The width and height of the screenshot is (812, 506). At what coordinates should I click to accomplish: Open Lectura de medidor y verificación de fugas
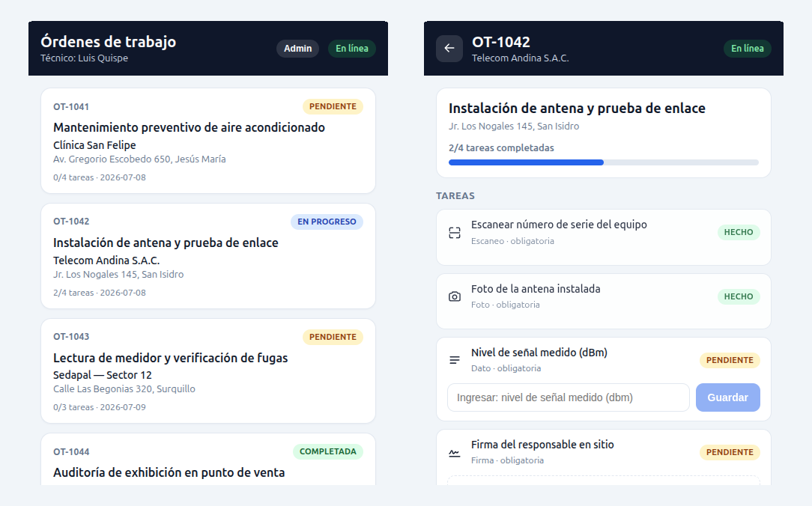(x=208, y=371)
